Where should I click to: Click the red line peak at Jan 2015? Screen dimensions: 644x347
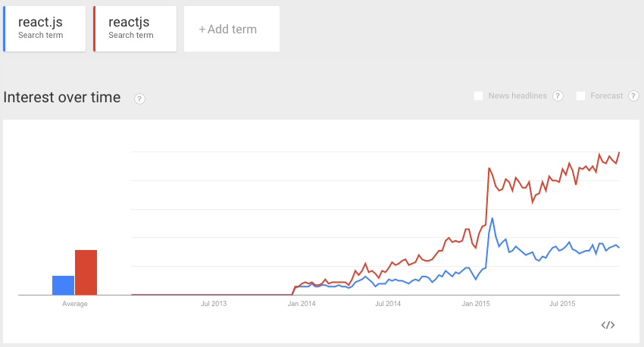pyautogui.click(x=489, y=168)
